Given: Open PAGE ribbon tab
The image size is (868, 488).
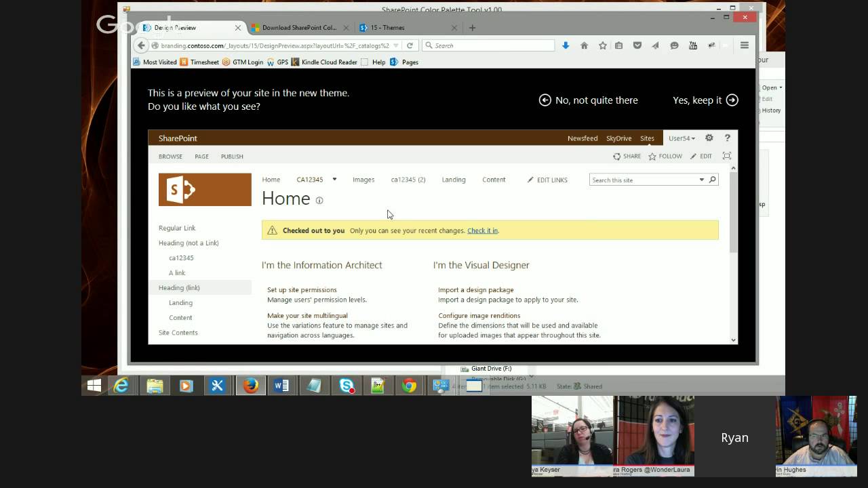Looking at the screenshot, I should [x=201, y=157].
